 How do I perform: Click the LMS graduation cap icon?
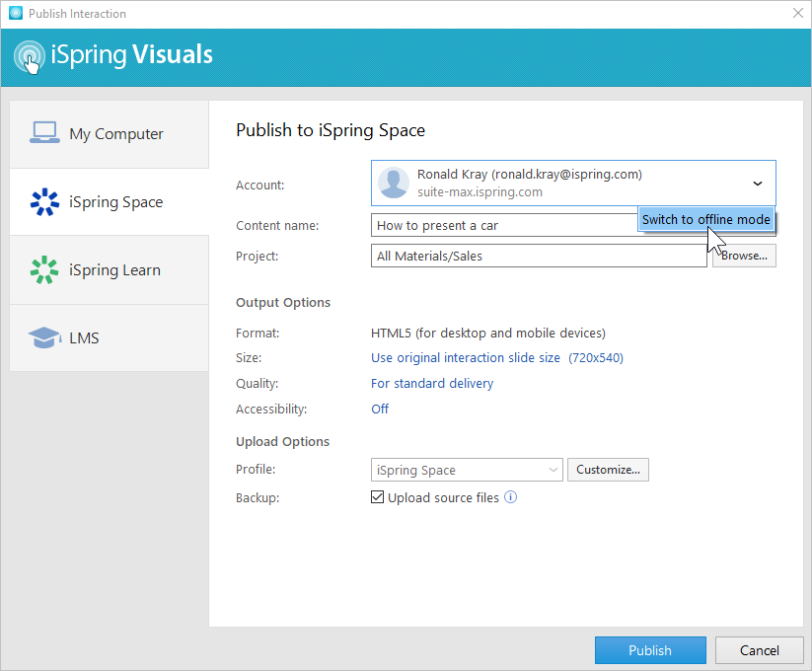click(x=44, y=338)
